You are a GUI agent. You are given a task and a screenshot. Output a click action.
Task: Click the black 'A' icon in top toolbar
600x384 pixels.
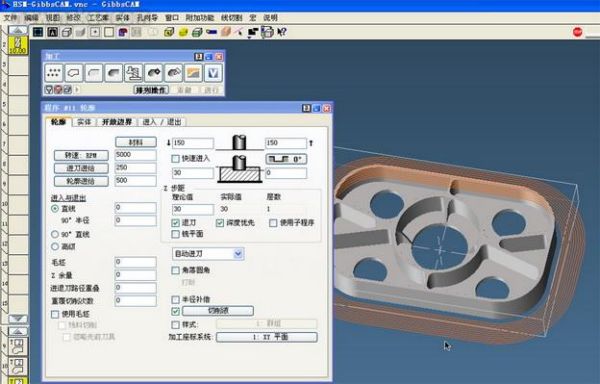click(52, 32)
